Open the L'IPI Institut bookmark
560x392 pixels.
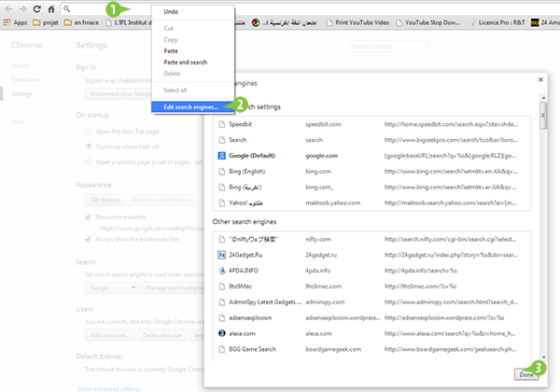[128, 22]
